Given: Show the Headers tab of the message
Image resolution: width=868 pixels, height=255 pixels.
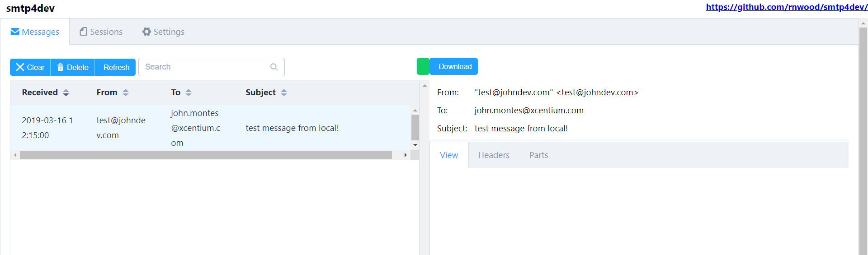Looking at the screenshot, I should click(x=494, y=155).
